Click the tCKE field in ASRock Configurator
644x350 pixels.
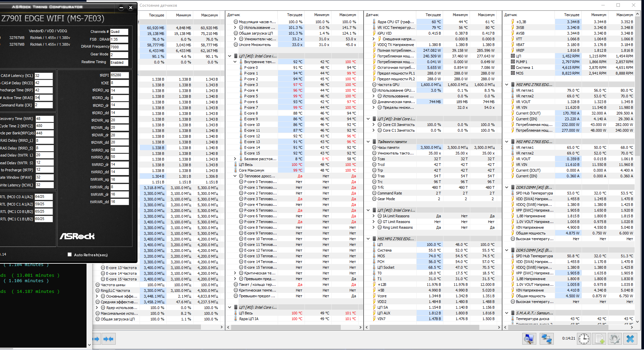(119, 83)
